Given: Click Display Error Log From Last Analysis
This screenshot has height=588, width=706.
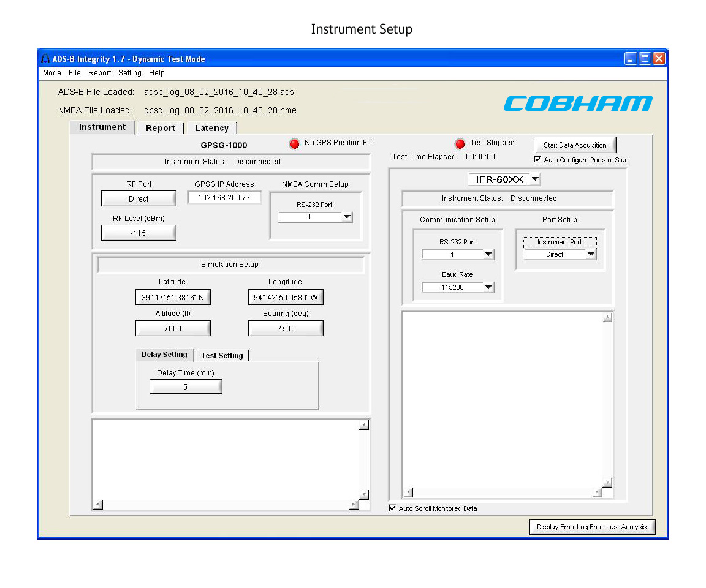Looking at the screenshot, I should pos(592,527).
